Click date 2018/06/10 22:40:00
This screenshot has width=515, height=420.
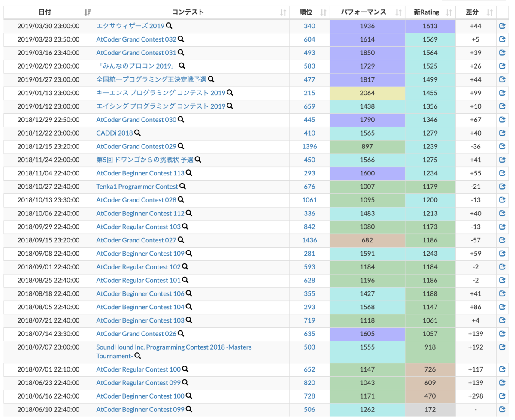48,409
